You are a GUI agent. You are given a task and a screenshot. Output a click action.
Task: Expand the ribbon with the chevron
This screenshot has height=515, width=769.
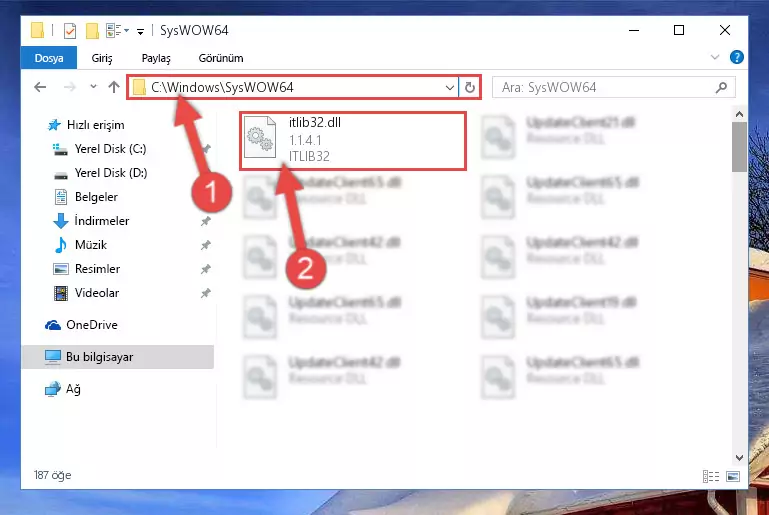pyautogui.click(x=715, y=57)
